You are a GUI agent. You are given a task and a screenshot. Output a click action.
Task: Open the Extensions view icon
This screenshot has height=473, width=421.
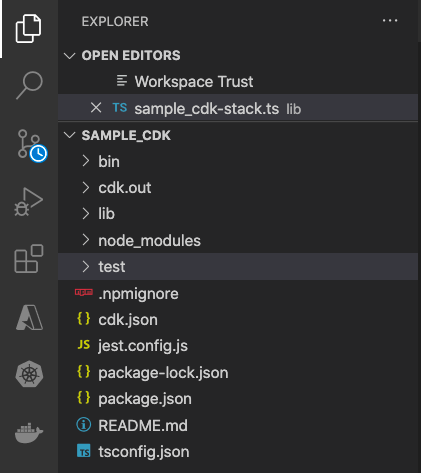click(x=29, y=259)
